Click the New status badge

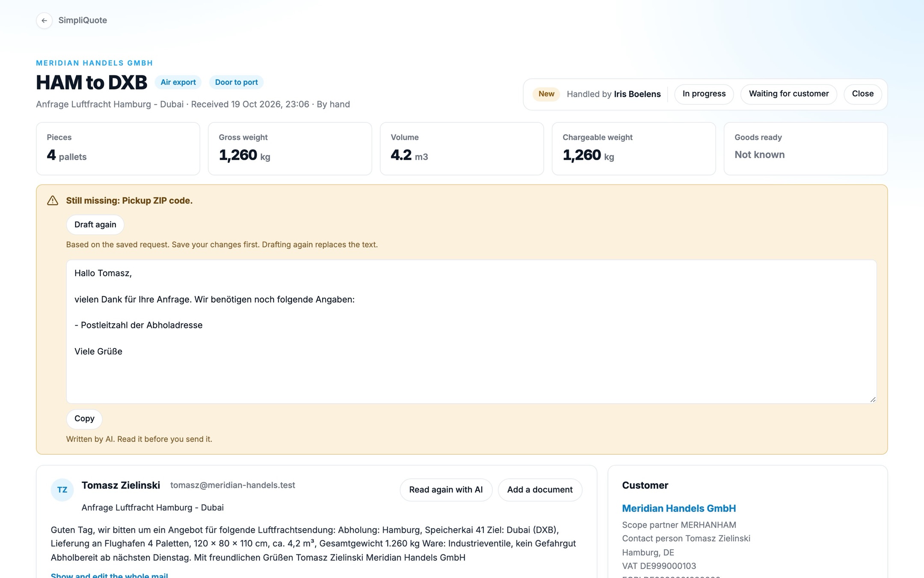pos(546,94)
